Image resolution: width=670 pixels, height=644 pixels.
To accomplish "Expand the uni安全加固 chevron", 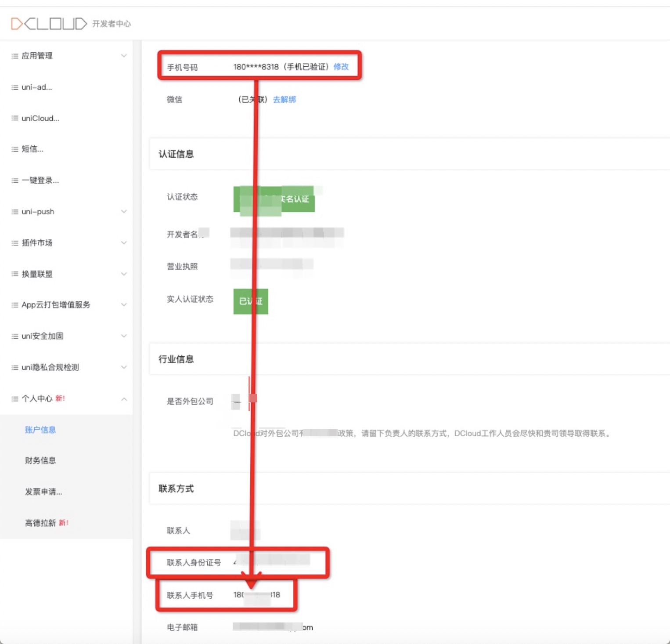I will click(x=124, y=336).
